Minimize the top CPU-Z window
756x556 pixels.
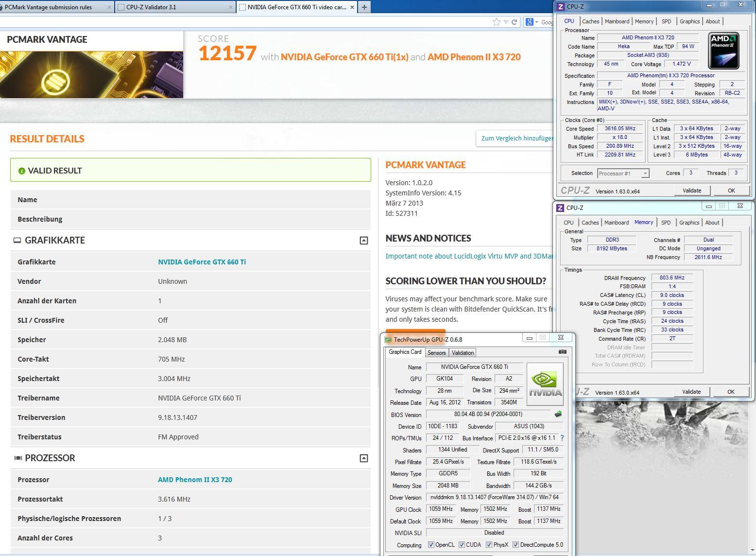pyautogui.click(x=710, y=5)
